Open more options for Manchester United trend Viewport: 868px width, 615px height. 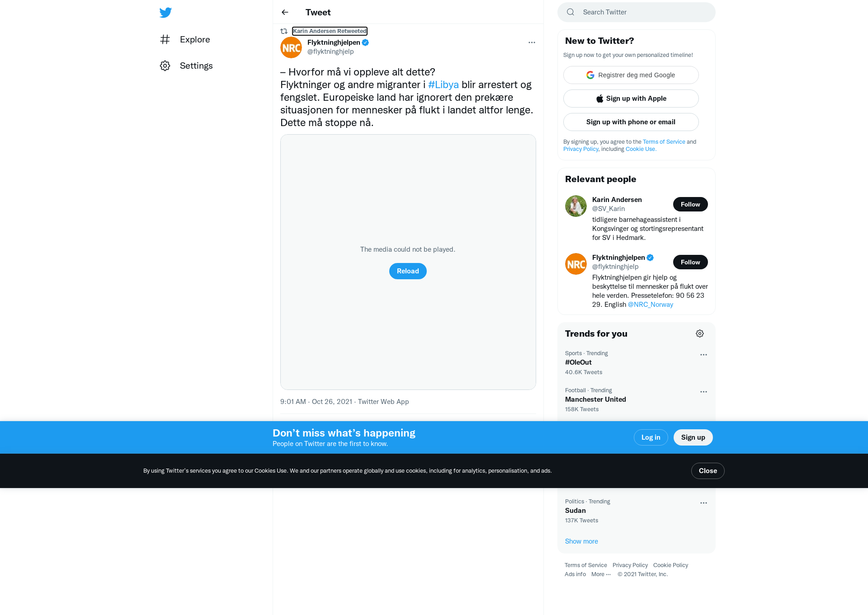pos(703,392)
